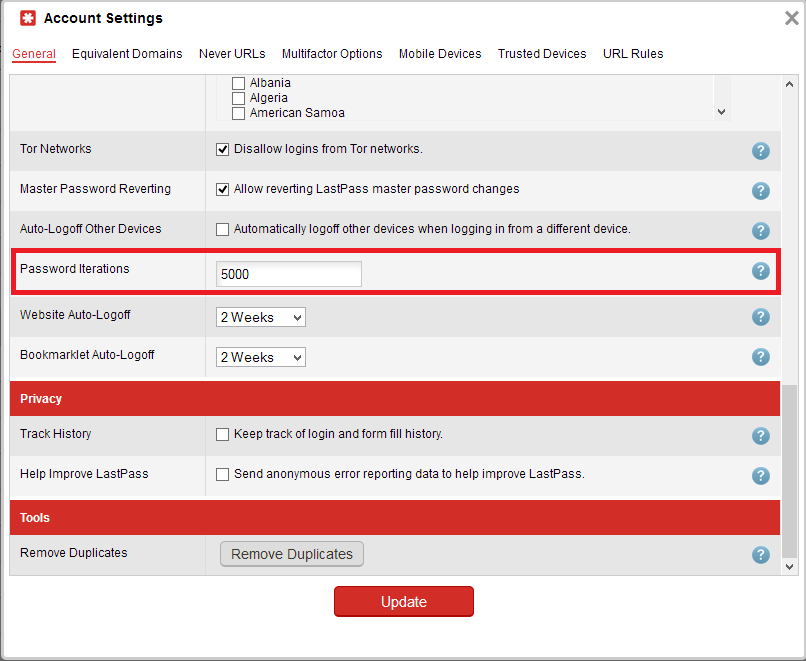Click the settings scrollbar thumb
Viewport: 806px width, 661px height.
[790, 470]
